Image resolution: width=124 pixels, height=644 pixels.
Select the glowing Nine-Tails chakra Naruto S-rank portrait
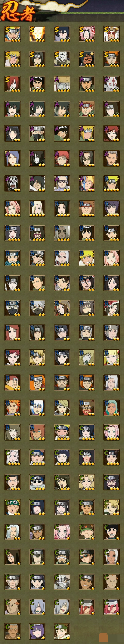(x=37, y=34)
